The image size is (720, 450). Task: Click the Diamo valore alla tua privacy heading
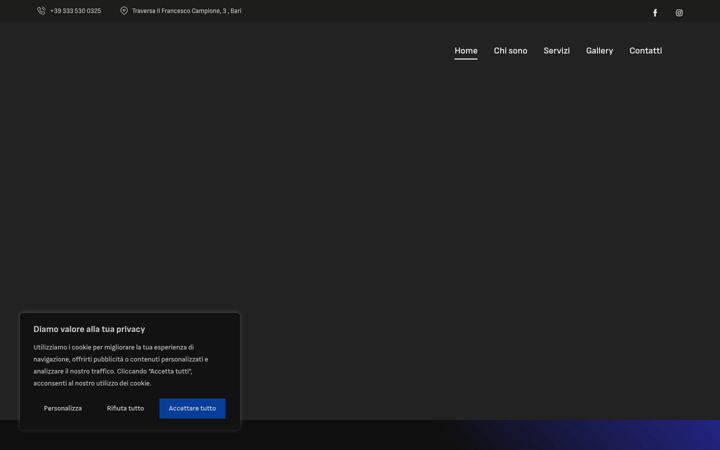point(89,329)
